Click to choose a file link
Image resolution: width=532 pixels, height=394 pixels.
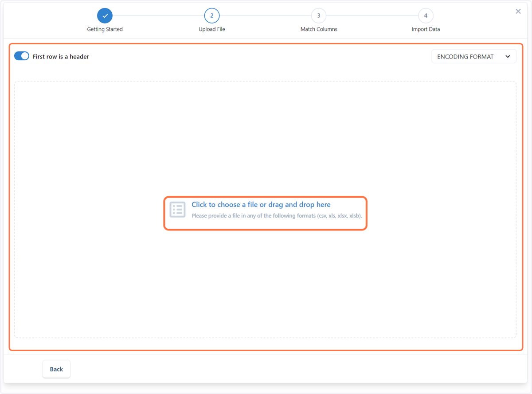tap(261, 205)
